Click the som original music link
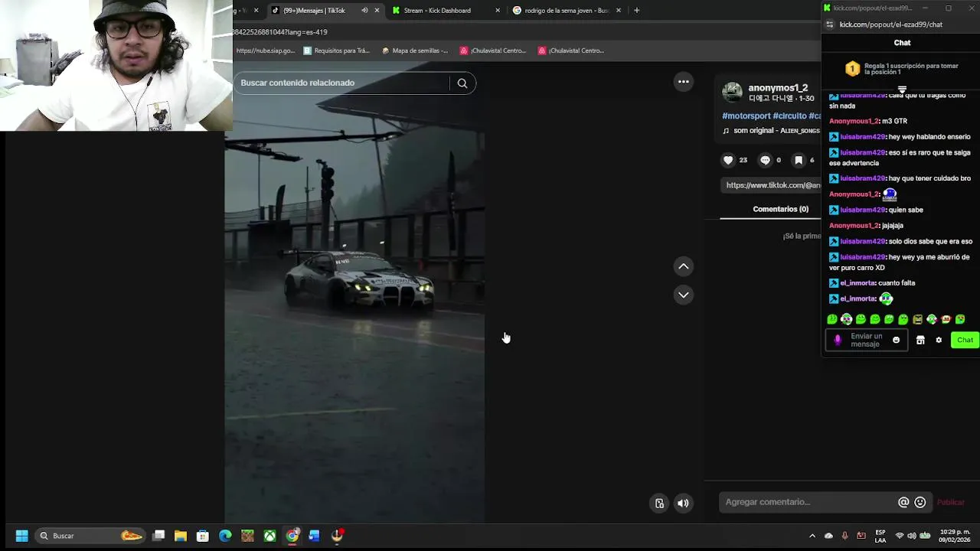This screenshot has height=551, width=980. pyautogui.click(x=771, y=131)
